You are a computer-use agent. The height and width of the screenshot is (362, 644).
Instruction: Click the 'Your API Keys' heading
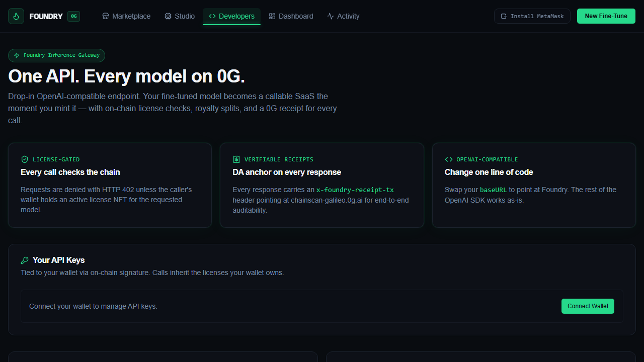coord(59,260)
